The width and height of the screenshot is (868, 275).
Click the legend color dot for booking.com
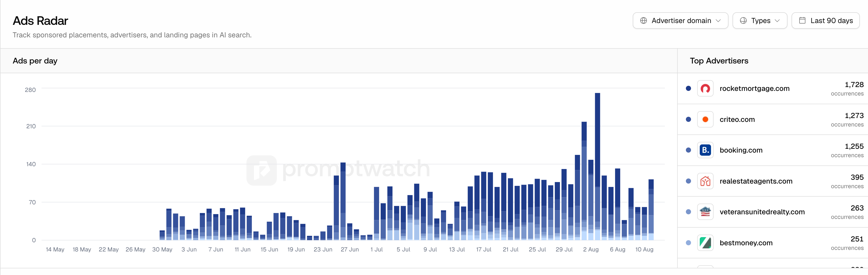[x=688, y=150]
